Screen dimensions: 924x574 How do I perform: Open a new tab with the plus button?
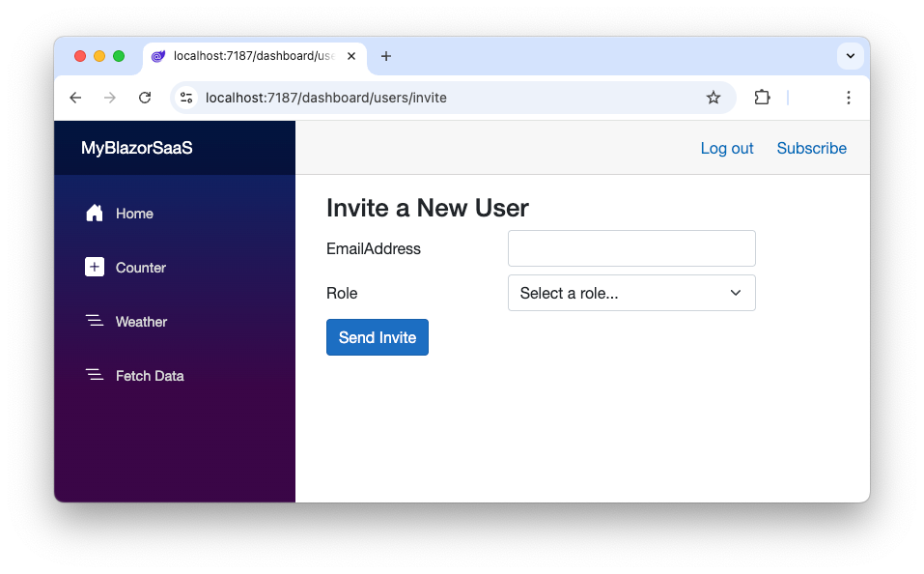(386, 56)
